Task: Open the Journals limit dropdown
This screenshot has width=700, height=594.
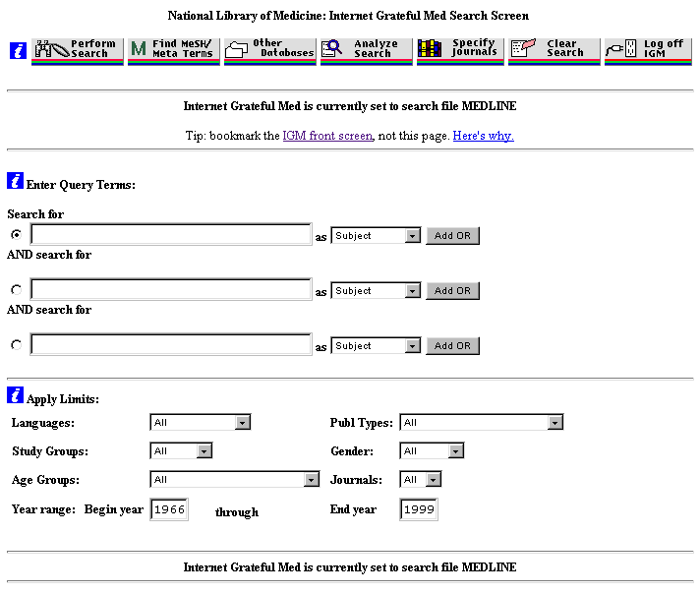Action: [x=421, y=480]
